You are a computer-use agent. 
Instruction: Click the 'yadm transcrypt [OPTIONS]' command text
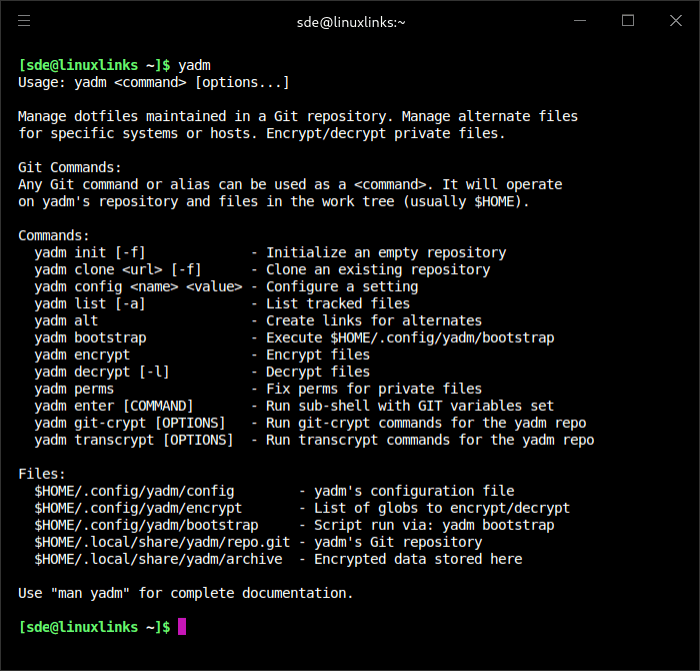tap(134, 440)
